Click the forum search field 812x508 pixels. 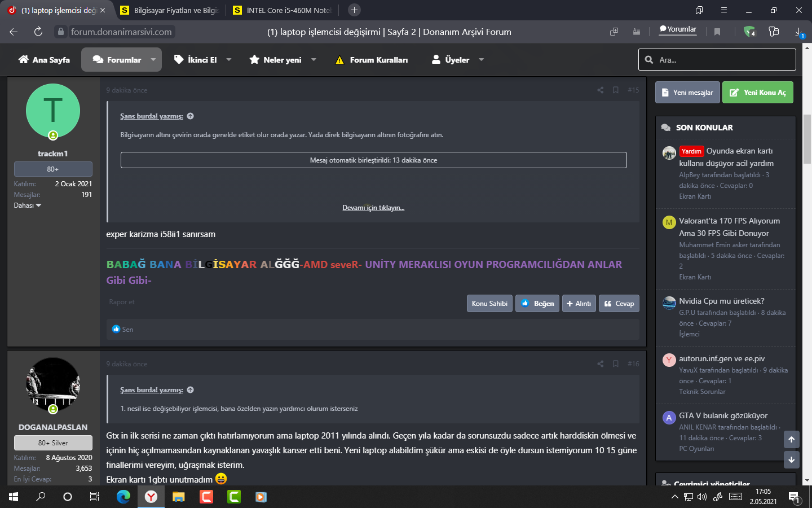coord(717,60)
